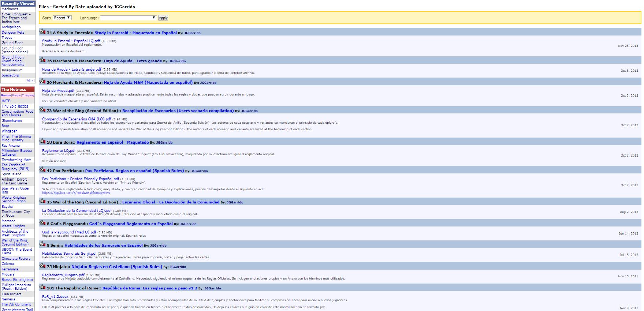Open Archipelago in Recently Viewed
644x311 pixels.
11,27
